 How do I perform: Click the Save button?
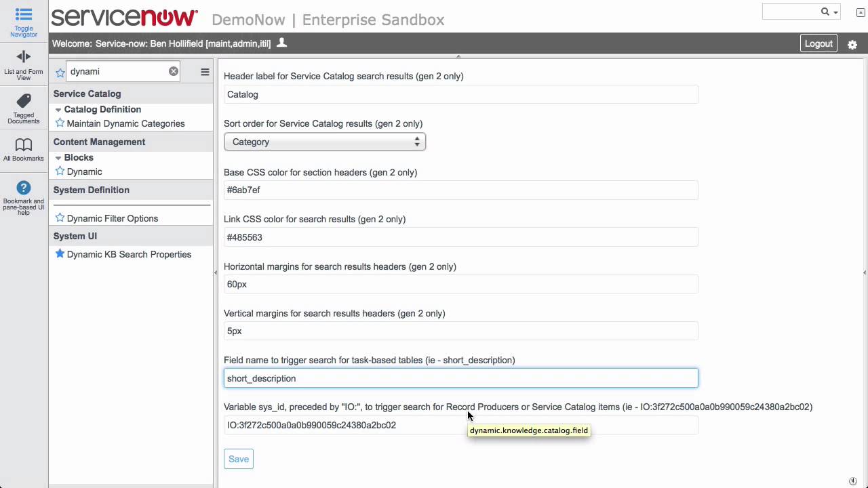pos(238,459)
